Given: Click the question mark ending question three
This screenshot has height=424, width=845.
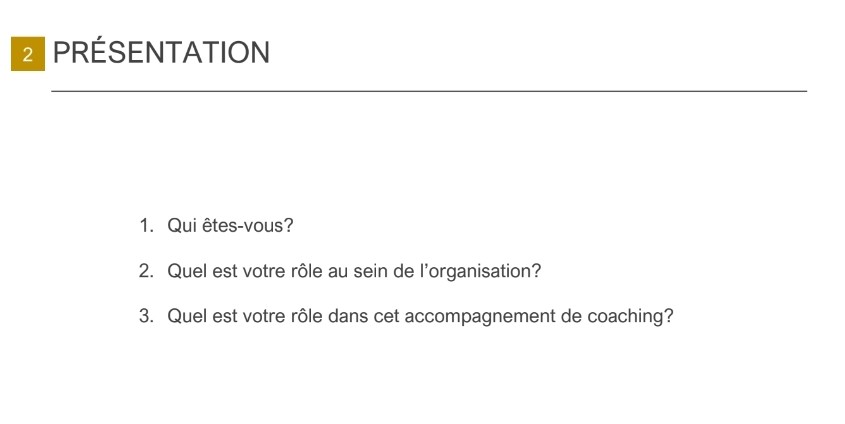Looking at the screenshot, I should click(669, 316).
